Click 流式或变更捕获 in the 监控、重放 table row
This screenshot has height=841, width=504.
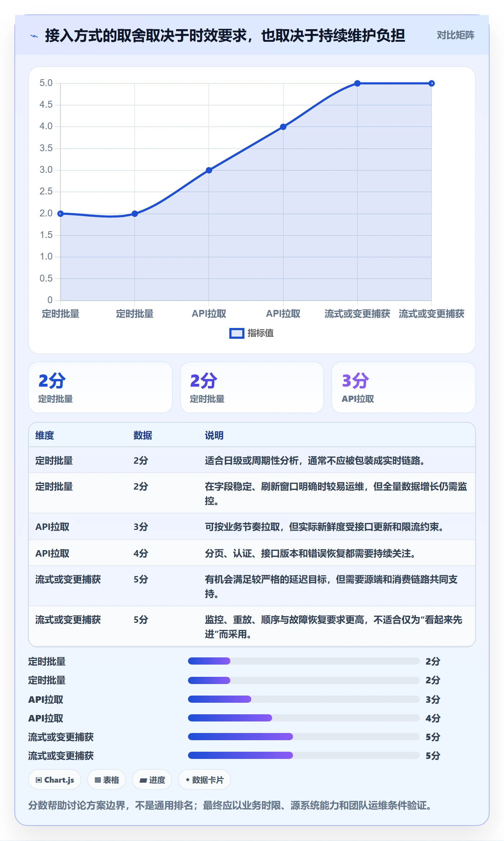click(68, 620)
